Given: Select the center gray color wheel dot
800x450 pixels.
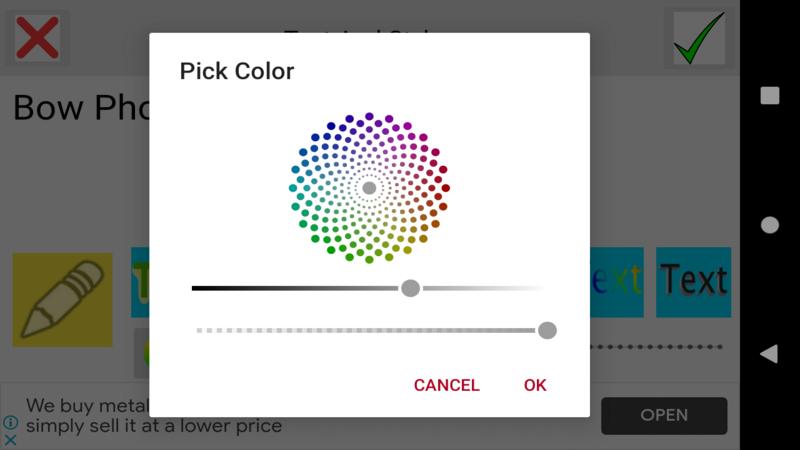Looking at the screenshot, I should [x=369, y=188].
